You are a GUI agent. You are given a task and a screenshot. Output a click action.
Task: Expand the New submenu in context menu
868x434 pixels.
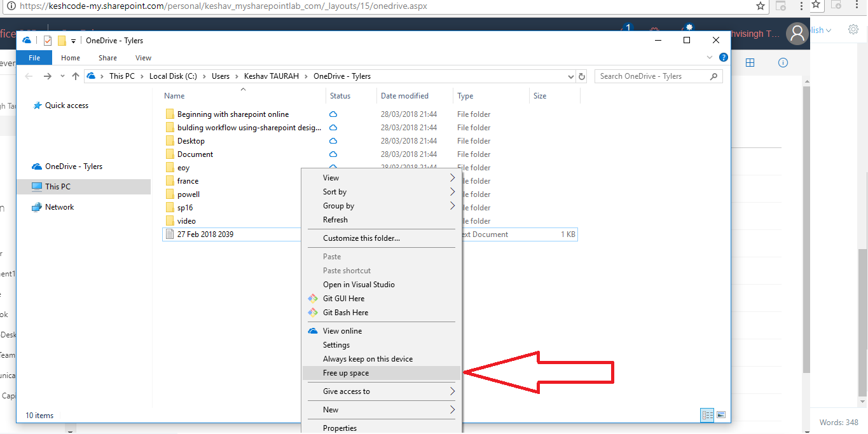click(x=453, y=410)
